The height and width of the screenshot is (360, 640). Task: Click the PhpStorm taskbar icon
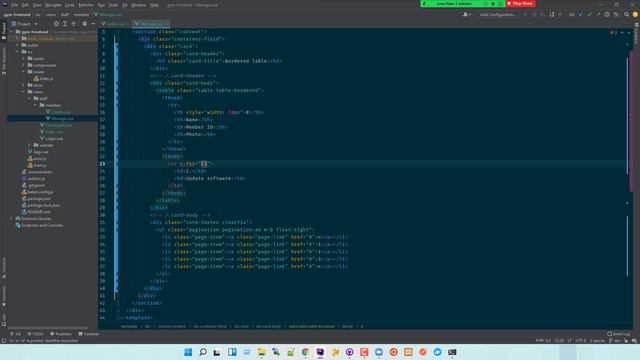tap(320, 352)
